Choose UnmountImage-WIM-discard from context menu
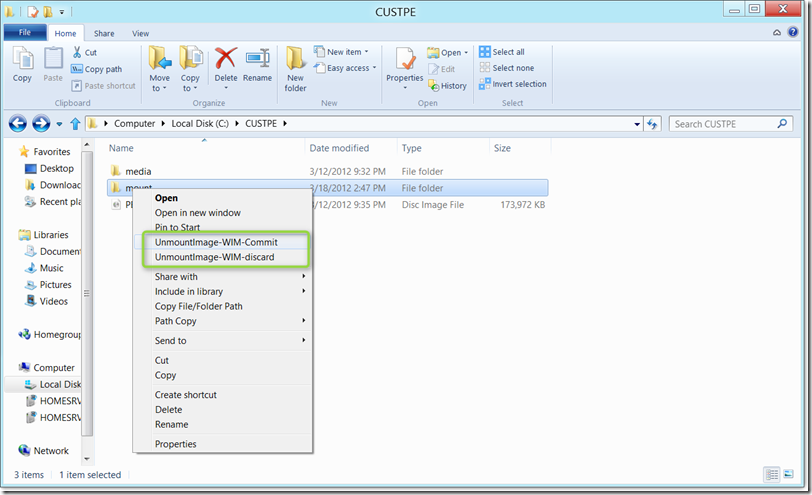Image resolution: width=812 pixels, height=495 pixels. pos(214,257)
